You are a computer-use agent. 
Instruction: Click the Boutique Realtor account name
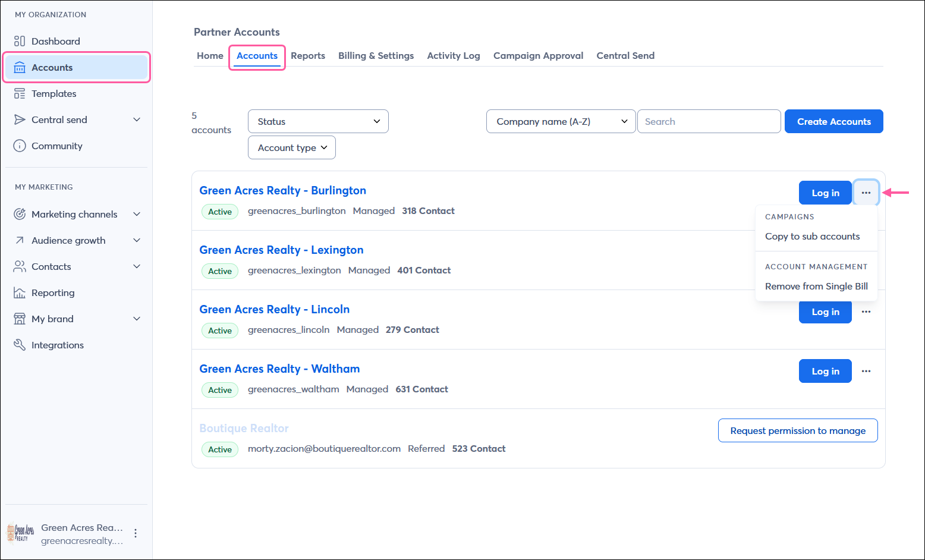point(244,428)
